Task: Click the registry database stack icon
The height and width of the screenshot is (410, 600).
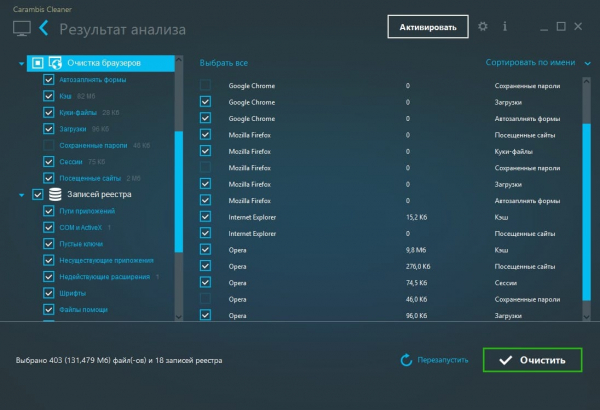Action: pyautogui.click(x=55, y=194)
